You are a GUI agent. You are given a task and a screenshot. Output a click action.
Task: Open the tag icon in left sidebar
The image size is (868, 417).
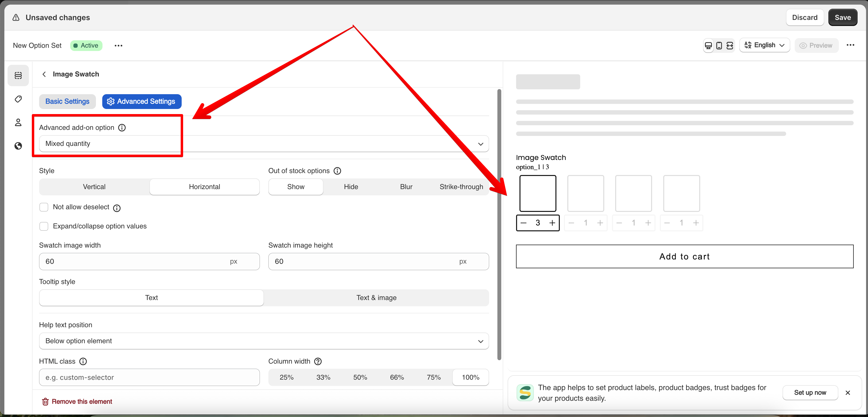click(18, 99)
